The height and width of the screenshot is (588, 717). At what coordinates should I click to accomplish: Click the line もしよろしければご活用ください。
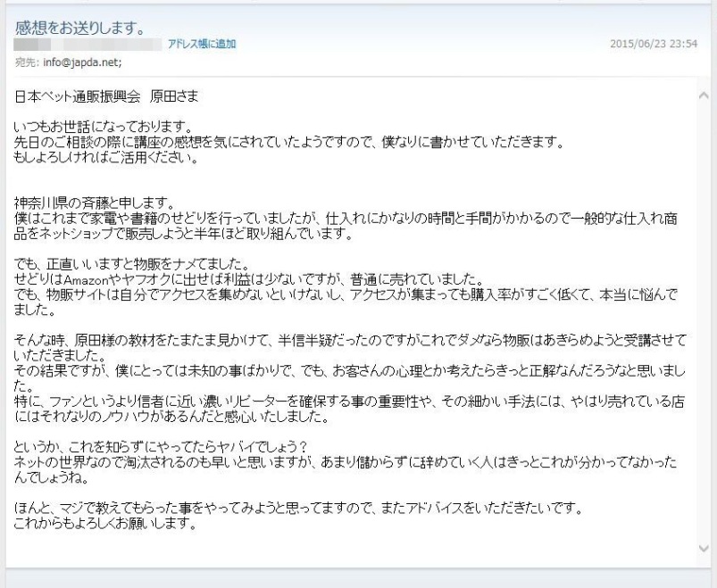click(x=106, y=157)
